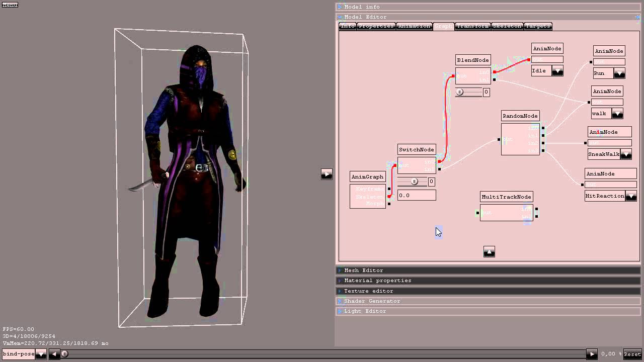This screenshot has height=362, width=644.
Task: Open the HitReaction animation dropdown arrow
Action: 631,196
